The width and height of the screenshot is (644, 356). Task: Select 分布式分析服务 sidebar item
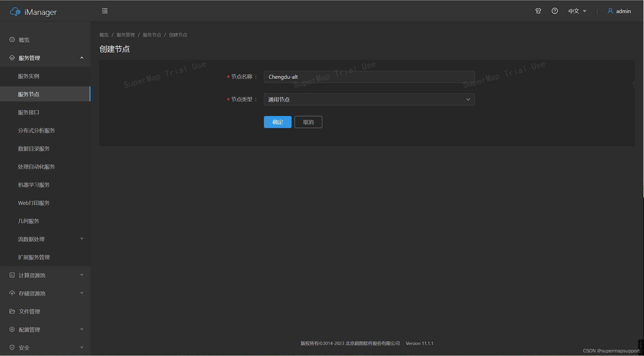click(36, 131)
